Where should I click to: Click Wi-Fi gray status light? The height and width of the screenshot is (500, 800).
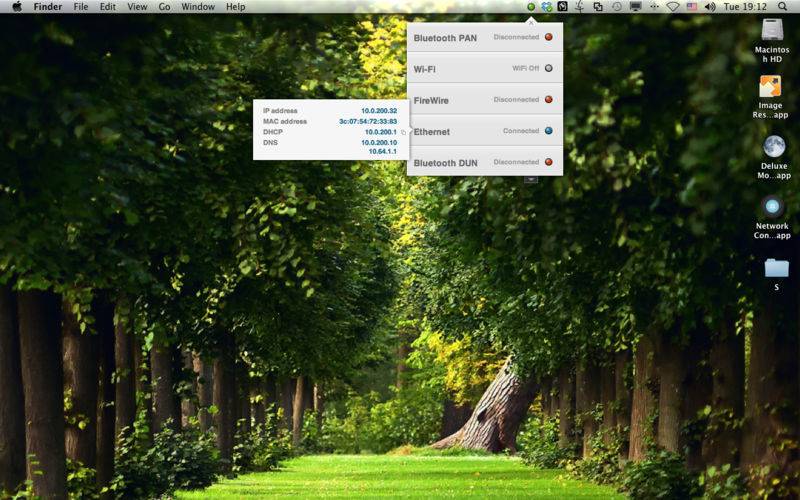pos(548,68)
